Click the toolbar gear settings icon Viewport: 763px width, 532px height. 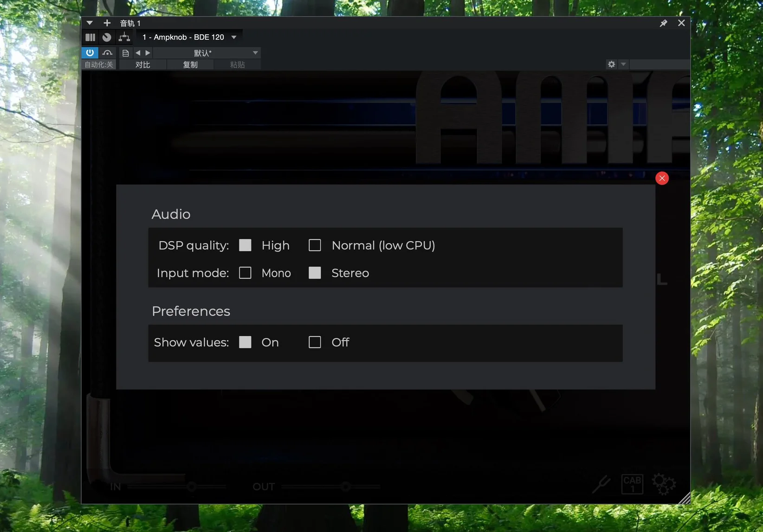point(611,64)
